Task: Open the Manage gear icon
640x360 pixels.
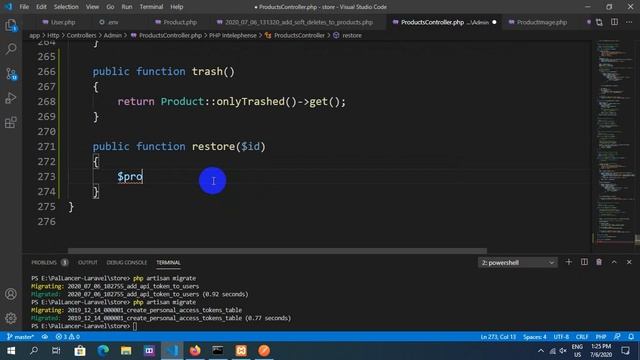Action: point(11,318)
